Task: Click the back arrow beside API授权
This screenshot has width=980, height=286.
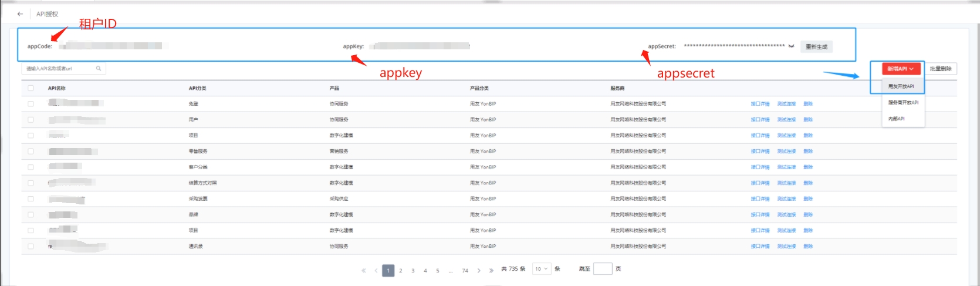Action: 20,14
